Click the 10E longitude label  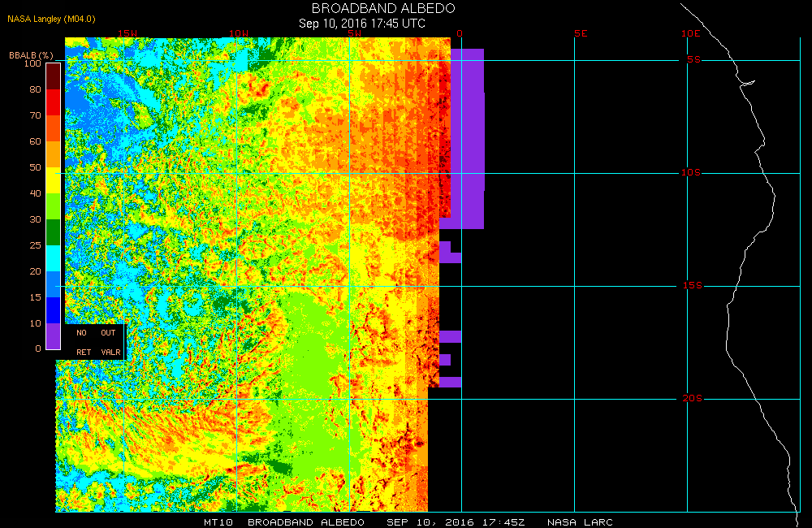pos(691,33)
